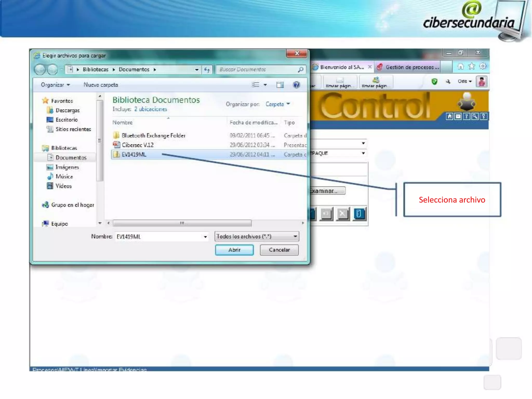The height and width of the screenshot is (399, 532).
Task: Click the horizontal scrollbar in file list
Action: click(x=182, y=223)
